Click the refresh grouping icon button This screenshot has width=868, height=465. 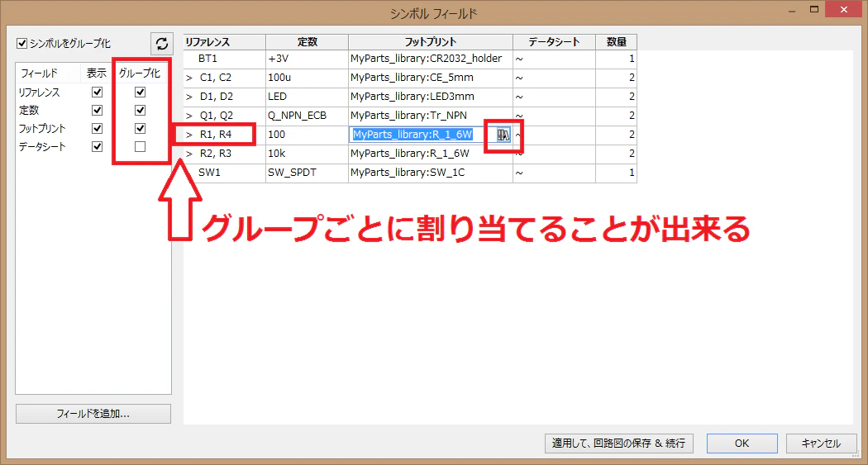[x=162, y=44]
